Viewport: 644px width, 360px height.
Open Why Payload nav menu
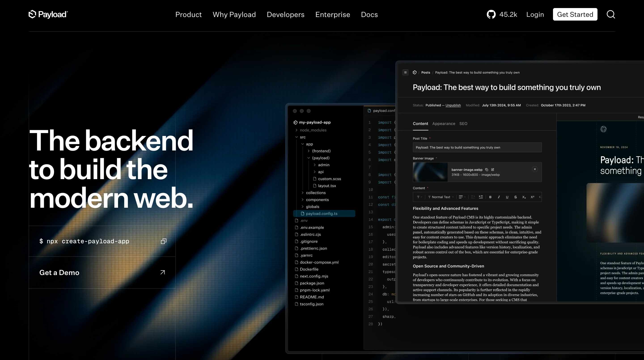click(x=234, y=15)
